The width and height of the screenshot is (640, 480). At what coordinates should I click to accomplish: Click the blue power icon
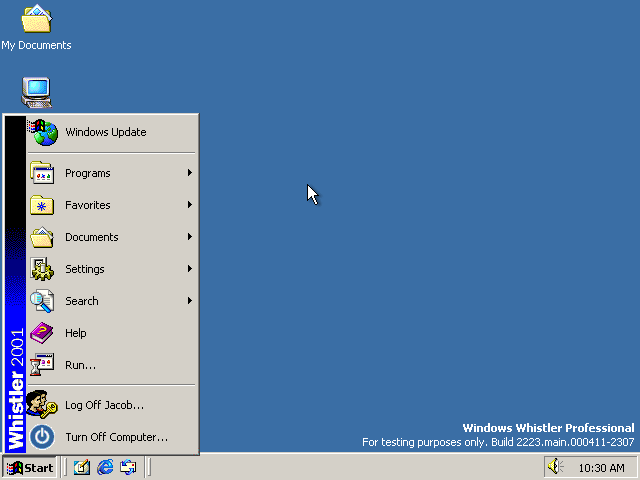point(42,437)
